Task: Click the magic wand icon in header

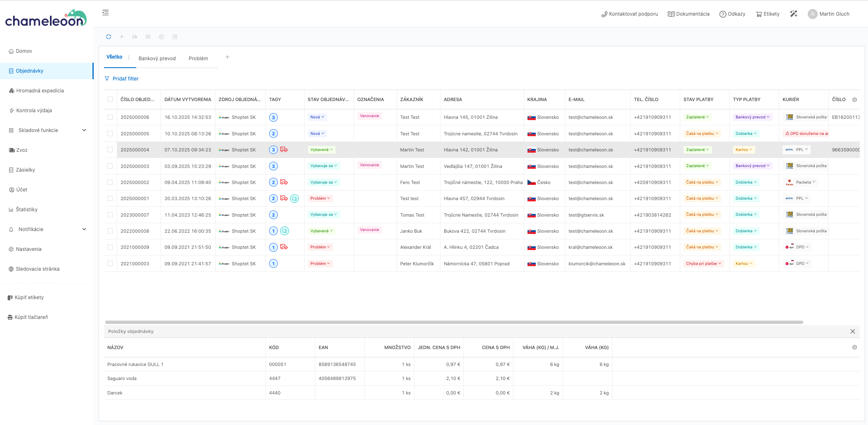Action: 793,14
